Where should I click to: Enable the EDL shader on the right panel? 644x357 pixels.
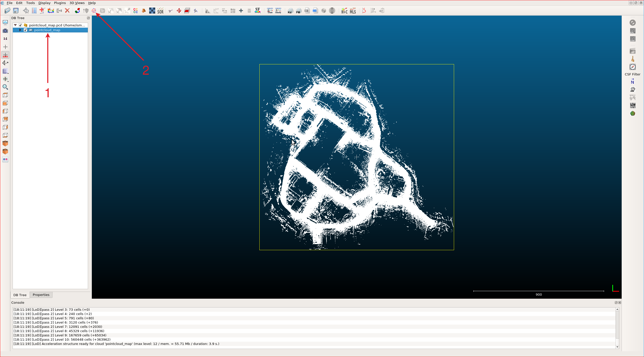point(633,31)
